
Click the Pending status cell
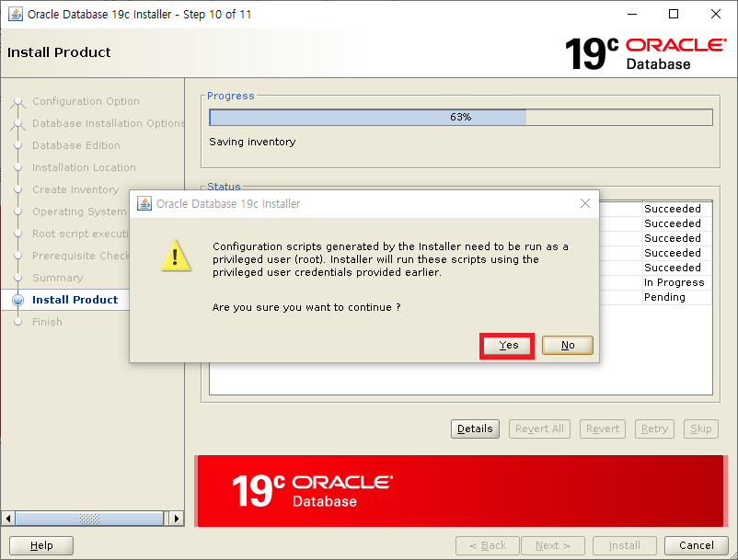pyautogui.click(x=677, y=297)
